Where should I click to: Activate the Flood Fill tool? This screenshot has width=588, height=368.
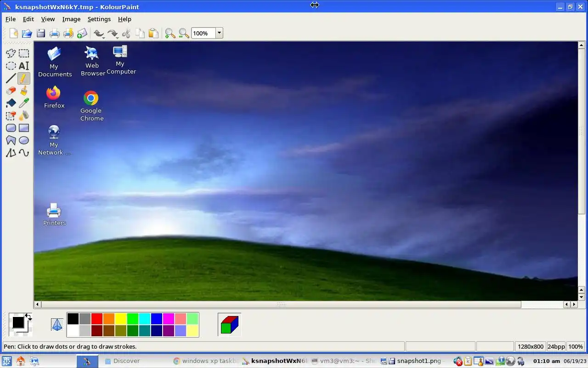pos(11,103)
